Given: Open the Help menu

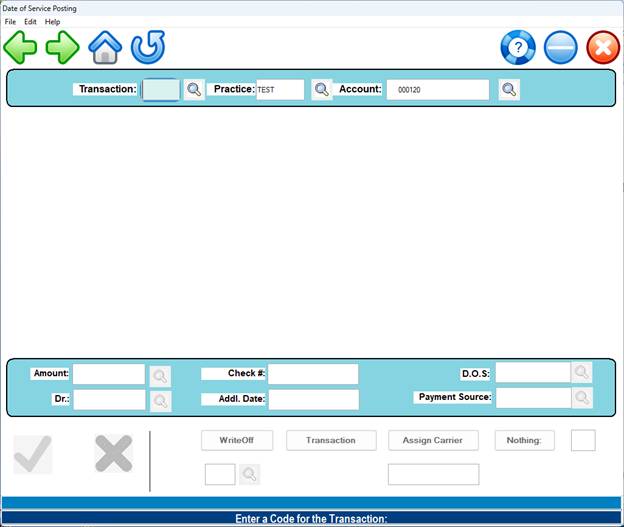Looking at the screenshot, I should click(52, 22).
